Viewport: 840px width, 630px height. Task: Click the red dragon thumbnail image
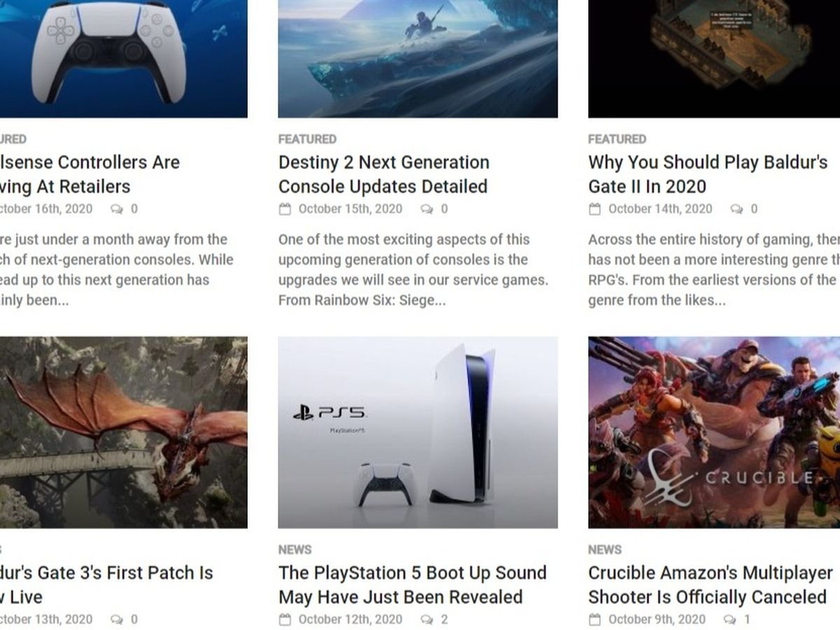click(x=123, y=433)
